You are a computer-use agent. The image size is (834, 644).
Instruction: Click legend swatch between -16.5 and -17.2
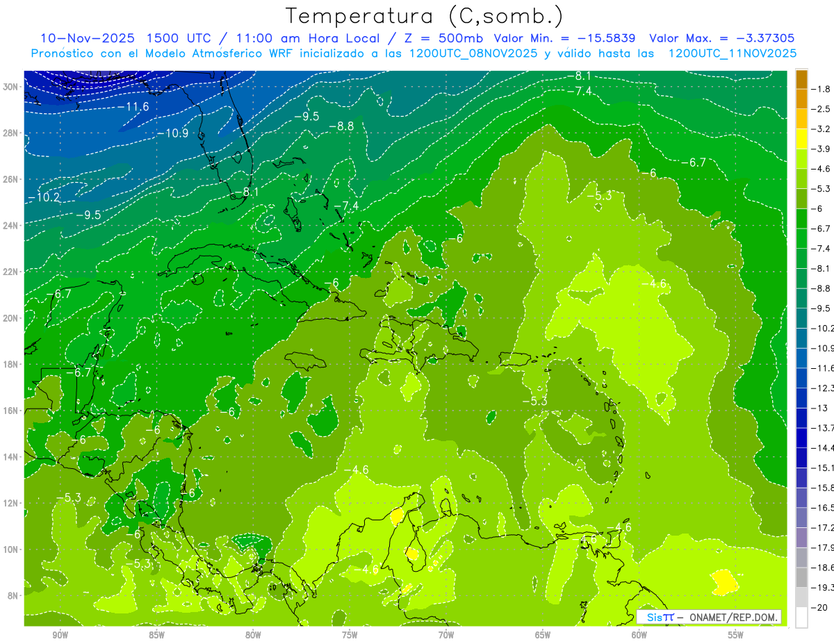coord(801,517)
